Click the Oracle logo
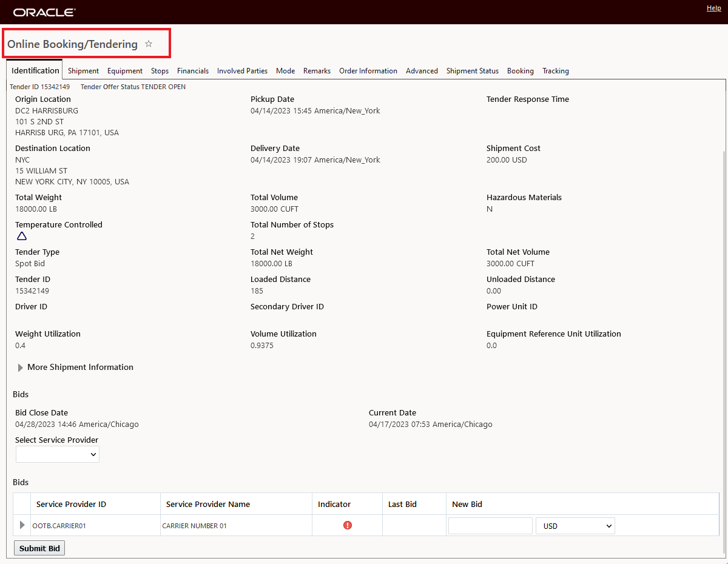The image size is (728, 564). coord(44,12)
